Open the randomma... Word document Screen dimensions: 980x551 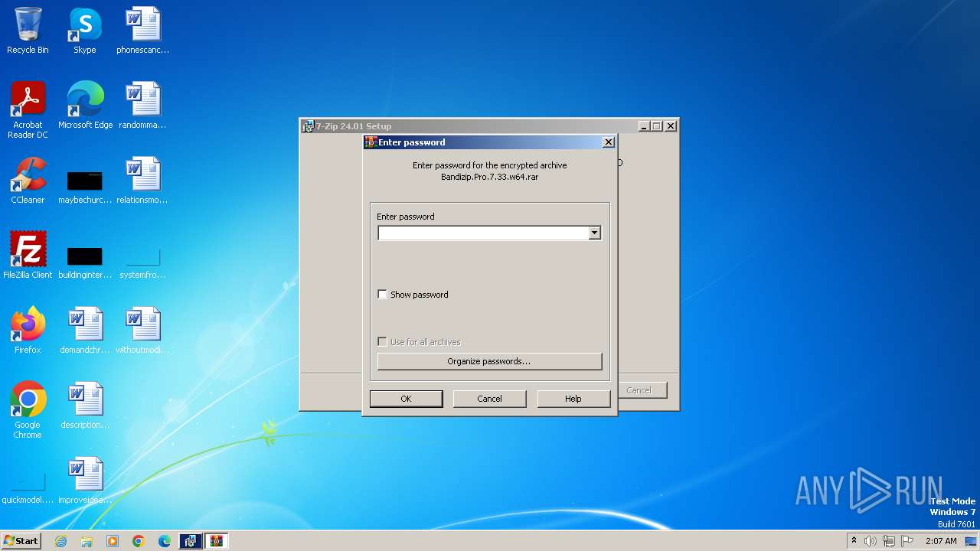(142, 106)
